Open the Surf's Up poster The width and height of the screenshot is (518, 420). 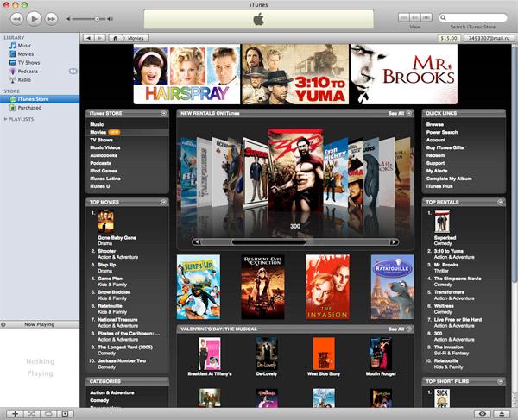[199, 286]
